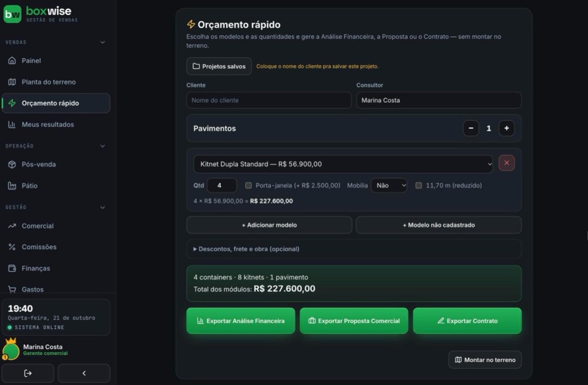Click the Consultor field Marina Costa

pos(439,100)
